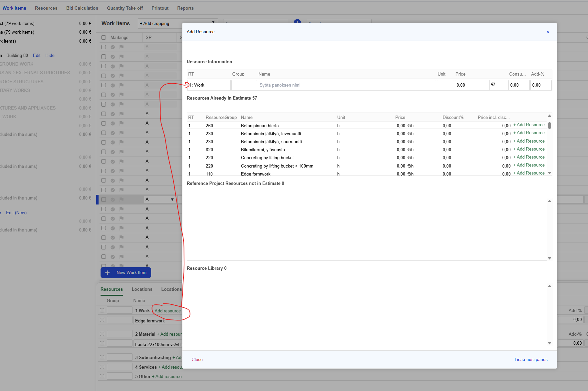Open the Quantity Take-off tab

click(x=125, y=8)
